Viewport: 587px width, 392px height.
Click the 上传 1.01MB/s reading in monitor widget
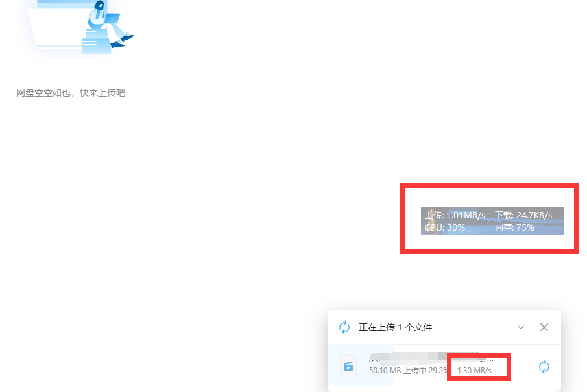pos(455,215)
